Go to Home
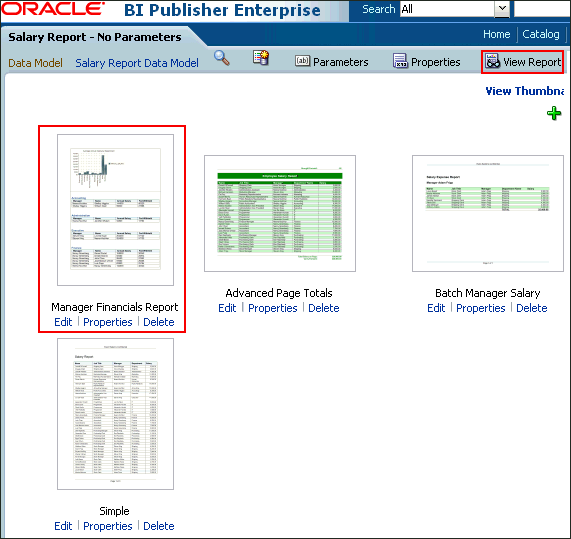 [496, 34]
